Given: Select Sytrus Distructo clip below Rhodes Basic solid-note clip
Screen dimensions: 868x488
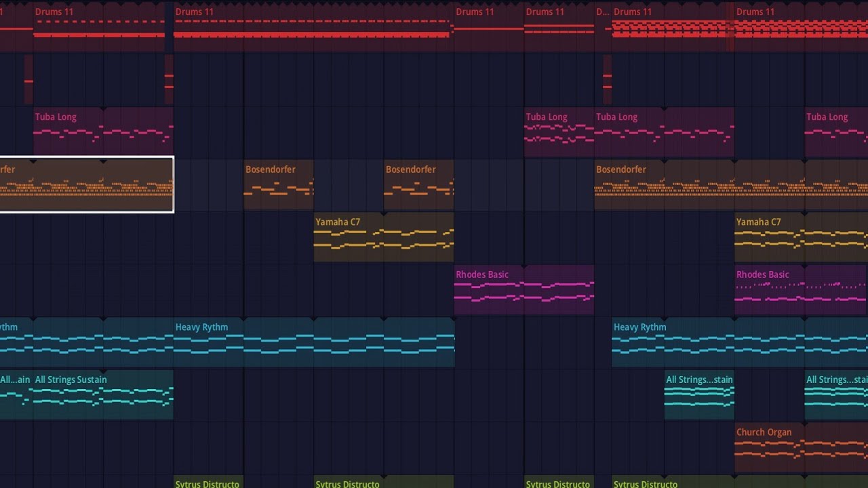Looking at the screenshot, I should pos(559,482).
